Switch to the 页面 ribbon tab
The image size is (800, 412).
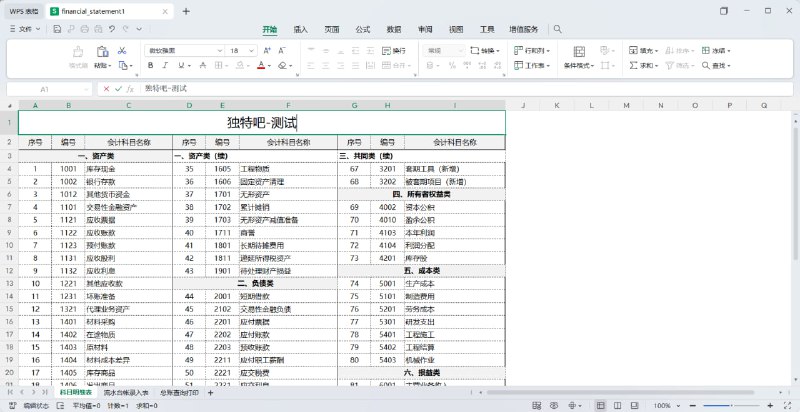click(332, 30)
